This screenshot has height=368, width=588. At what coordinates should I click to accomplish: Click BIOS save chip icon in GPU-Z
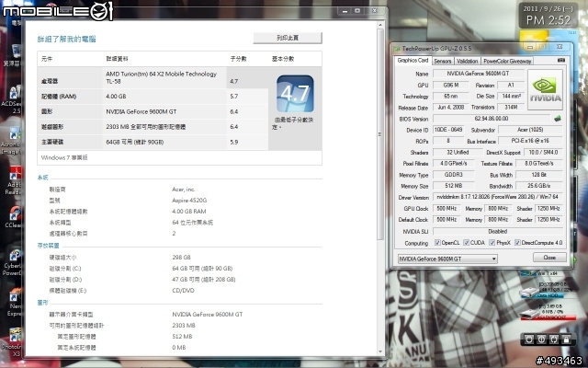[x=558, y=119]
